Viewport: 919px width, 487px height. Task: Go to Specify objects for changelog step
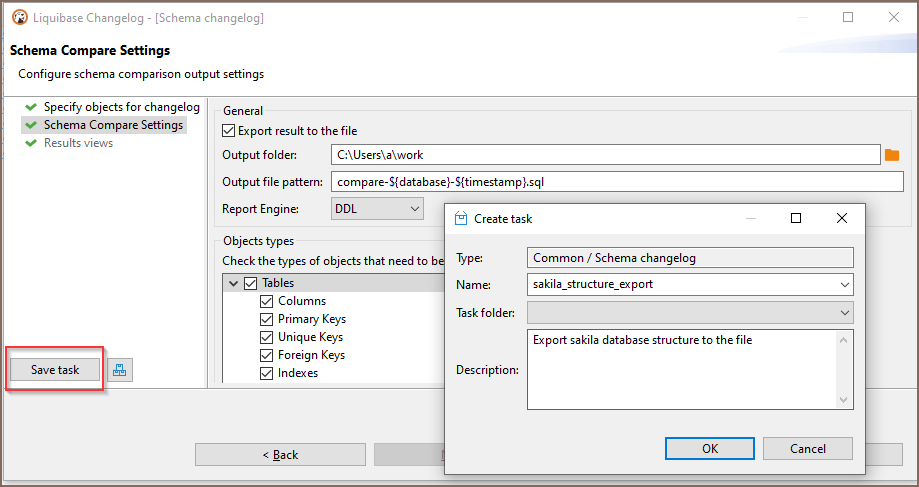point(122,107)
